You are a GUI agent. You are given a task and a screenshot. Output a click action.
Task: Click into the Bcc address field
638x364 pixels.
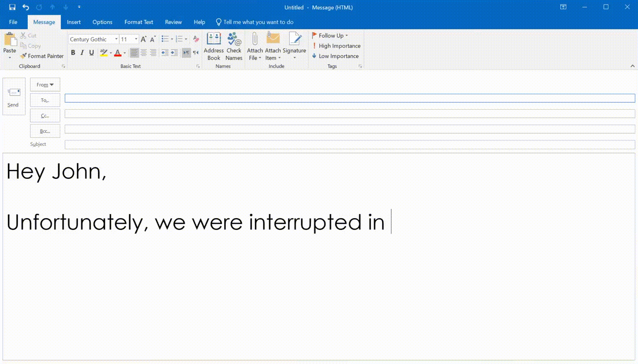350,129
